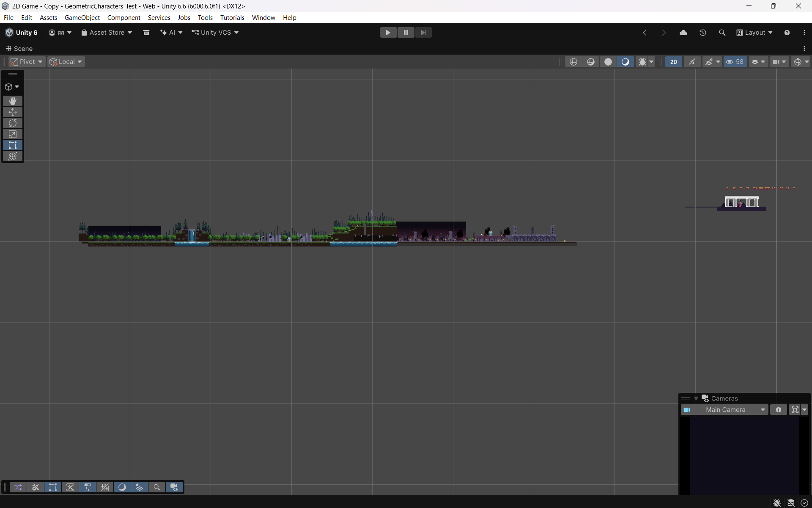Toggle the camera overlay visibility button
The image size is (812, 508).
174,487
